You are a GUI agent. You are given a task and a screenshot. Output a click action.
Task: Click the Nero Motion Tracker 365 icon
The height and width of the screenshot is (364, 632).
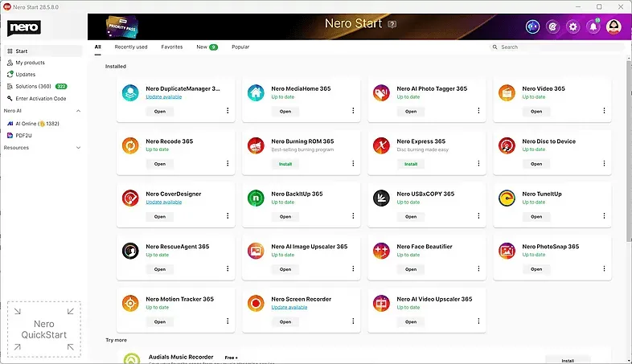point(130,303)
